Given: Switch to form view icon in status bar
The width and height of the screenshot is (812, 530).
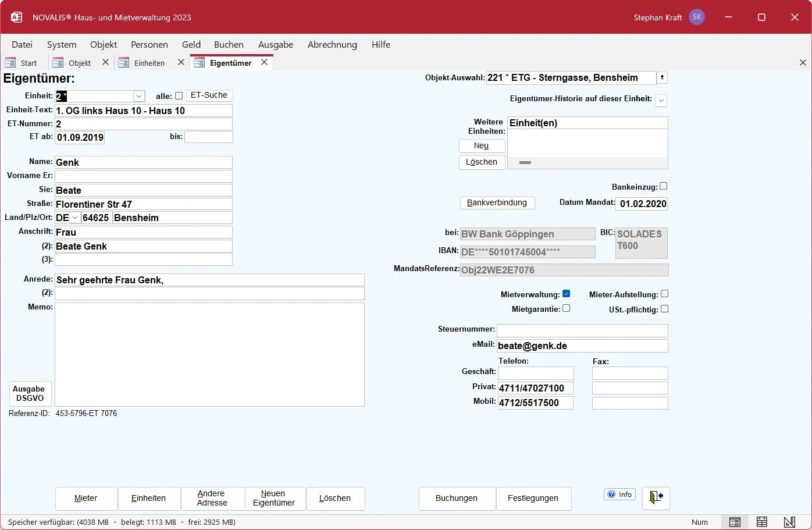Looking at the screenshot, I should pyautogui.click(x=735, y=522).
